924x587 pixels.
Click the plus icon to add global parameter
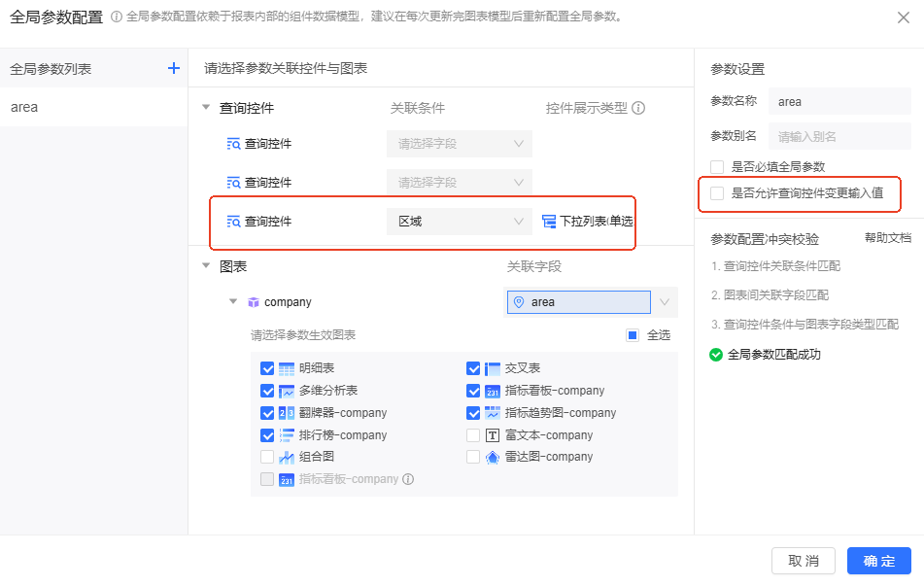[x=174, y=68]
